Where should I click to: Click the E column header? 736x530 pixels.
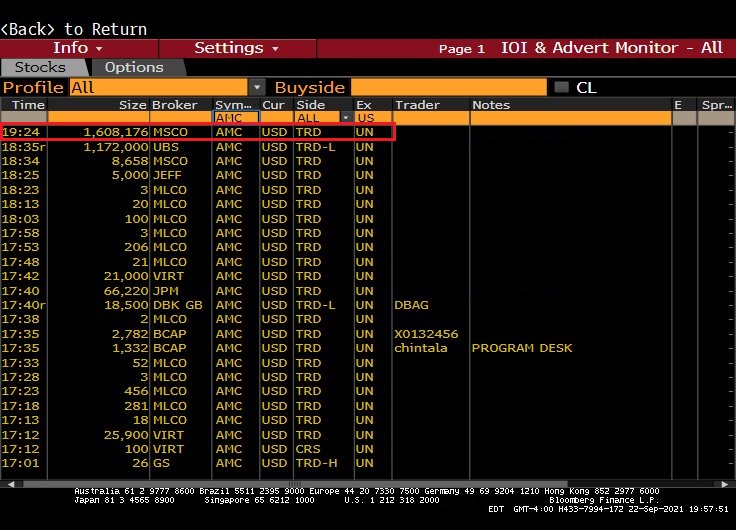(684, 105)
